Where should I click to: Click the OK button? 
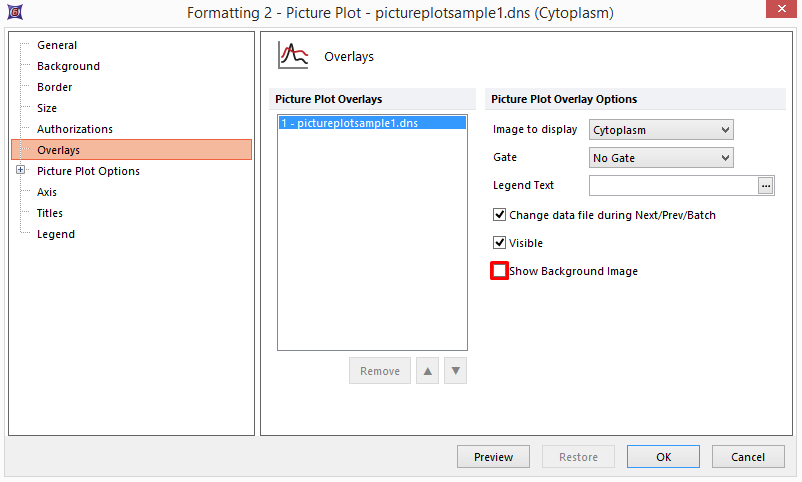coord(663,457)
